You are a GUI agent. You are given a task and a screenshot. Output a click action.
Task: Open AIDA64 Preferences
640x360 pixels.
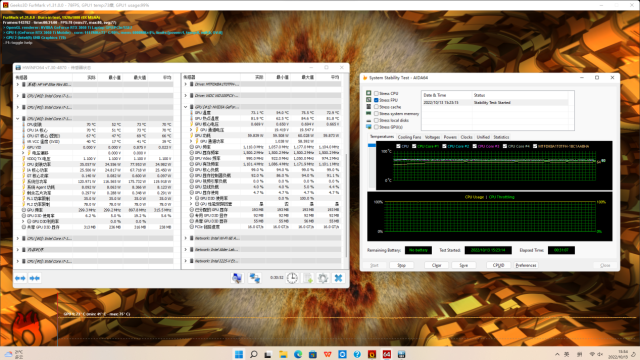tap(526, 265)
